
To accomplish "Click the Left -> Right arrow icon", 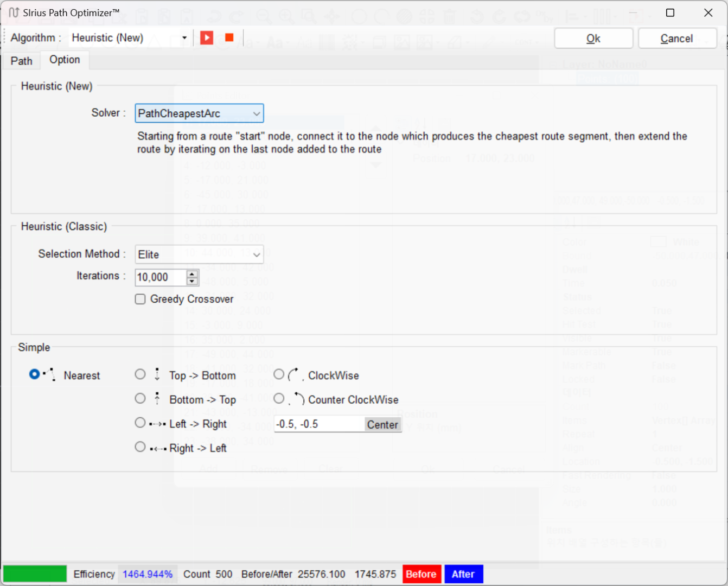I will coord(158,424).
